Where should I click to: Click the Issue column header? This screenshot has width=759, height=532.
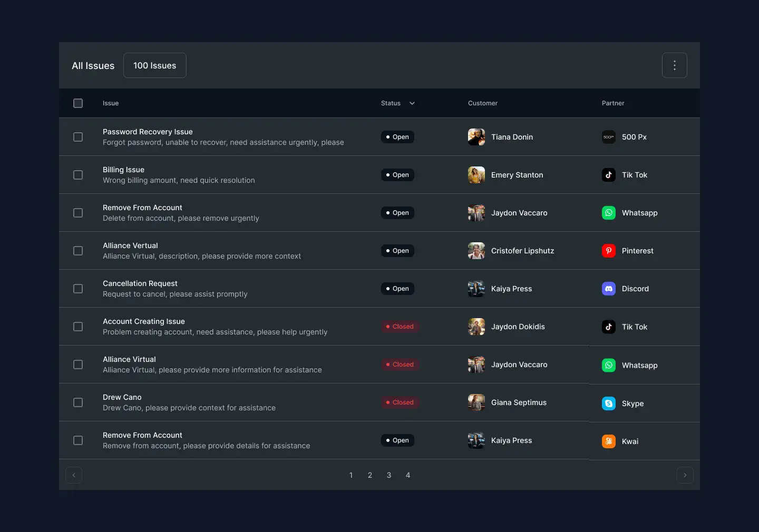pyautogui.click(x=111, y=103)
